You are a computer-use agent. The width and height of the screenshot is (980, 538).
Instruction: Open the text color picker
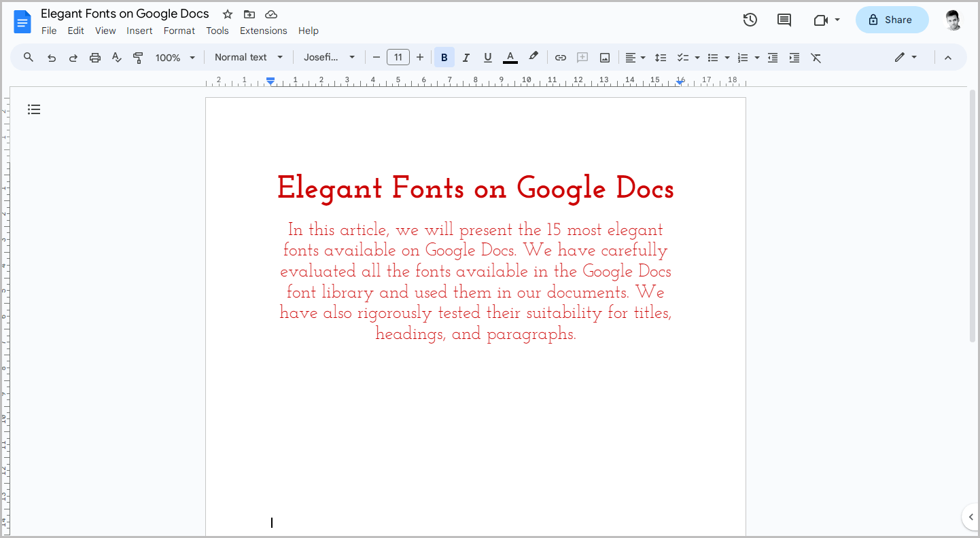click(x=510, y=57)
